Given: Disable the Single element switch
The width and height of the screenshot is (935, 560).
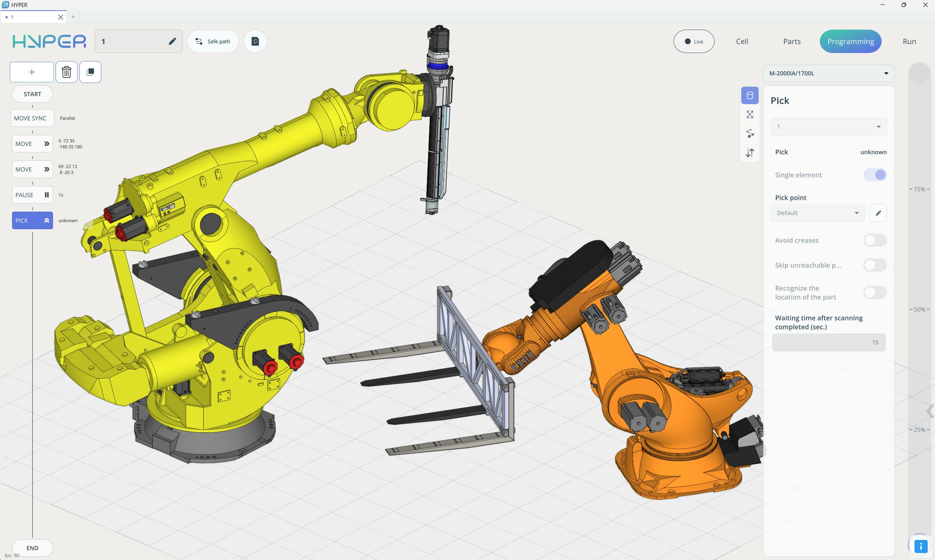Looking at the screenshot, I should click(x=875, y=174).
